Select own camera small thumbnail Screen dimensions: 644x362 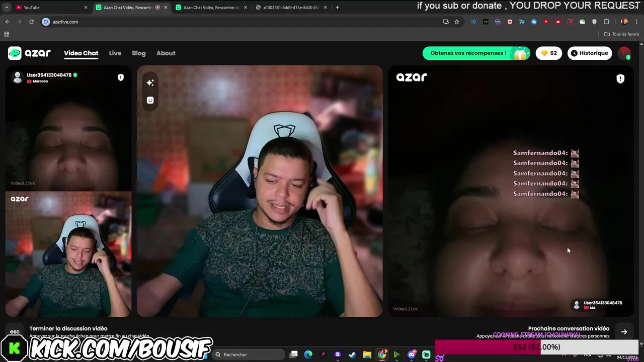(x=68, y=254)
